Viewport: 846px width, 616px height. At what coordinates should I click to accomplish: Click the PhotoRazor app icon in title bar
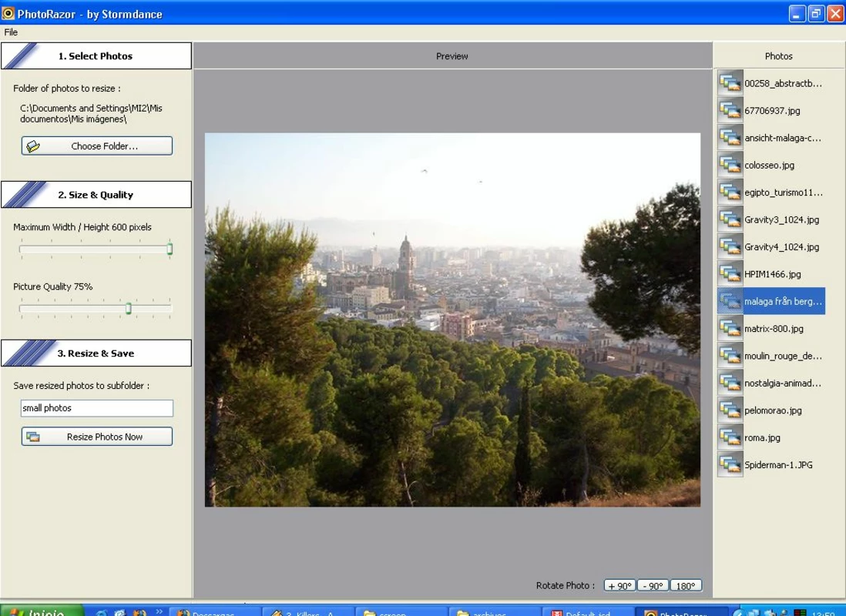tap(8, 14)
